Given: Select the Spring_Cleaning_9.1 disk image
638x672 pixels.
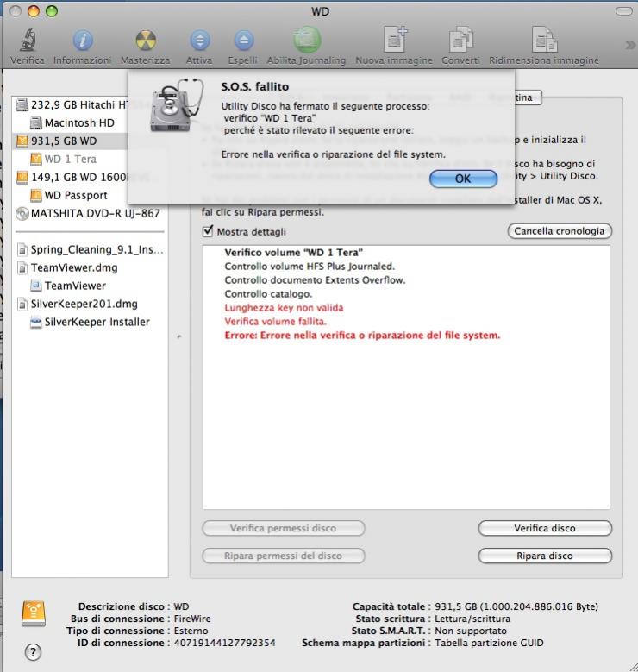Looking at the screenshot, I should (90, 249).
